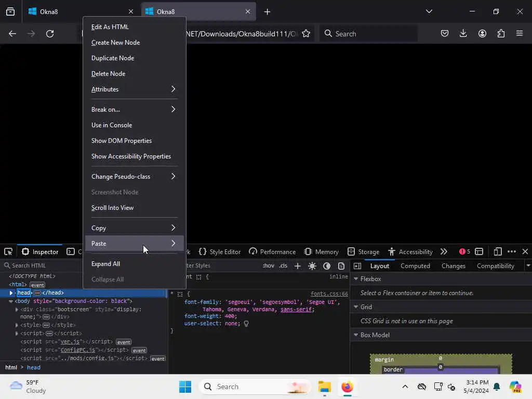Click the ConfigPC.js script link
Viewport: 532px width, 399px height.
[x=78, y=350]
